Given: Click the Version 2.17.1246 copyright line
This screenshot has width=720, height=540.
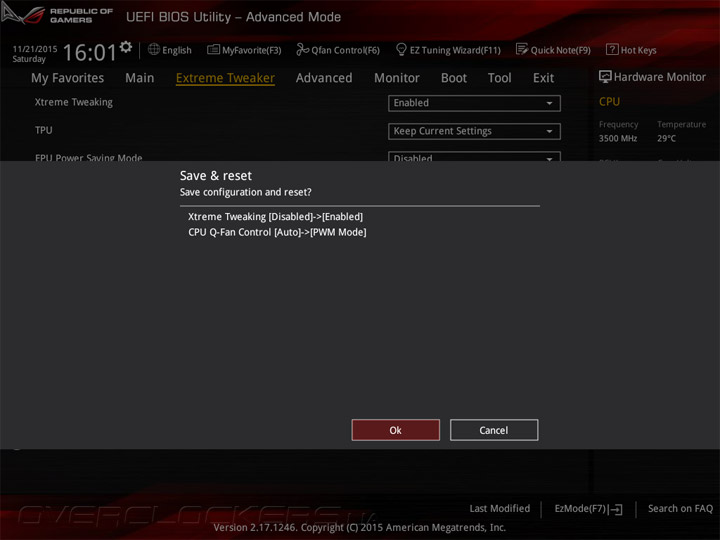Looking at the screenshot, I should tap(360, 528).
